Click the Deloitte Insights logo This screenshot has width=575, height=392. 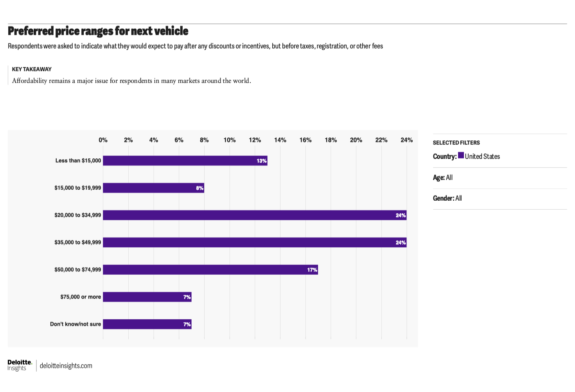click(20, 365)
